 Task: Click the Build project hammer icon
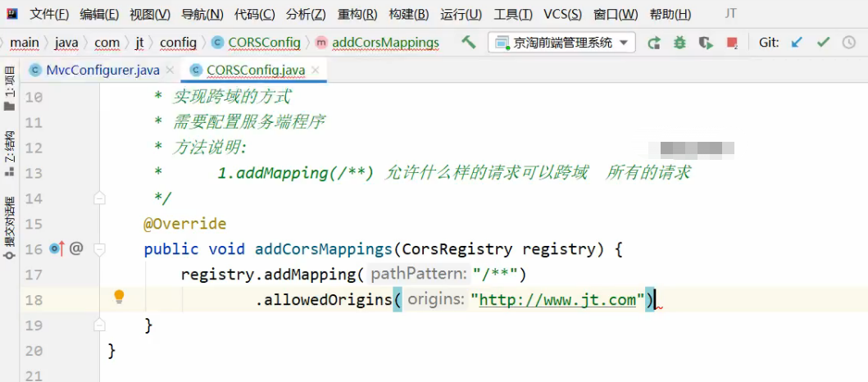pos(469,42)
